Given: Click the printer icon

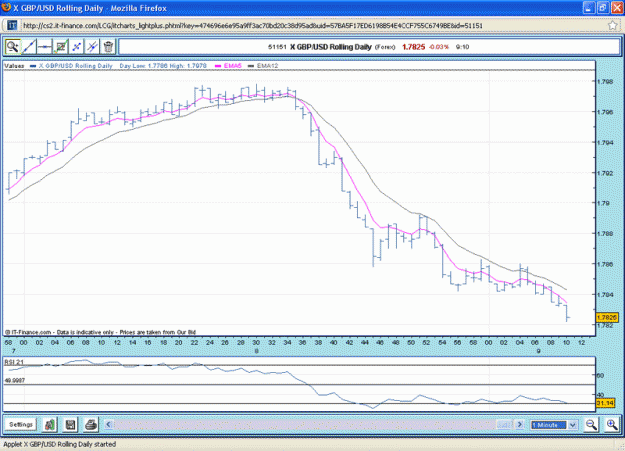Looking at the screenshot, I should pos(91,424).
